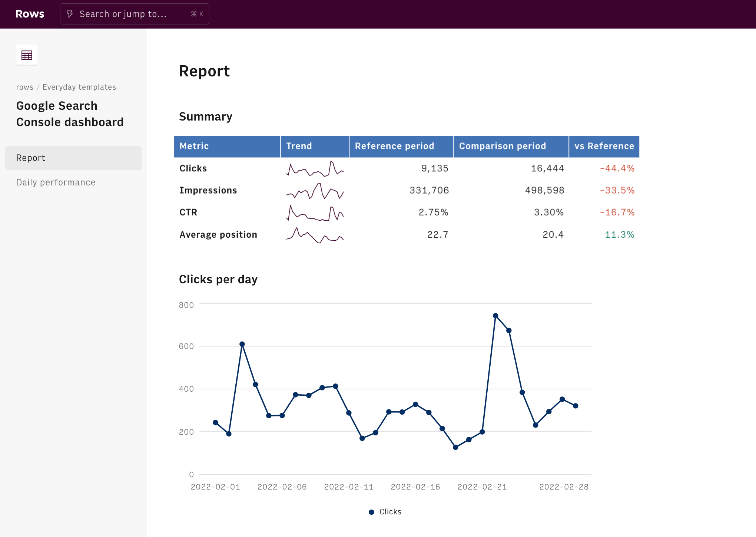
Task: Click the Google Search Console dashboard title
Action: tap(70, 113)
